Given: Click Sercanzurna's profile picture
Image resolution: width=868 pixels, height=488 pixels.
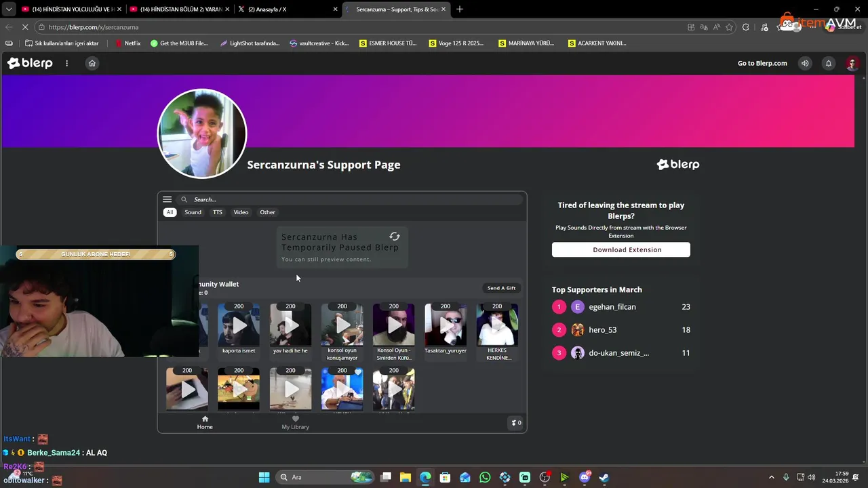Looking at the screenshot, I should coord(202,134).
